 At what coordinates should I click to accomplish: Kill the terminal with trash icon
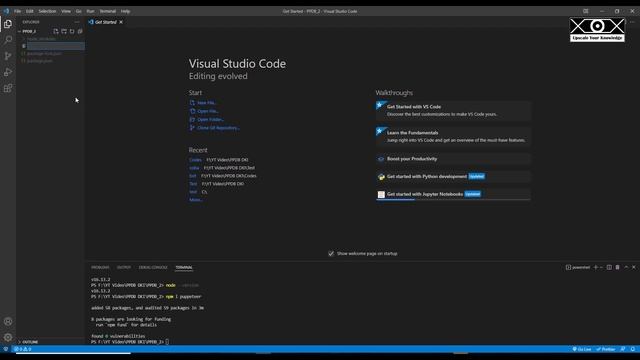[618, 267]
